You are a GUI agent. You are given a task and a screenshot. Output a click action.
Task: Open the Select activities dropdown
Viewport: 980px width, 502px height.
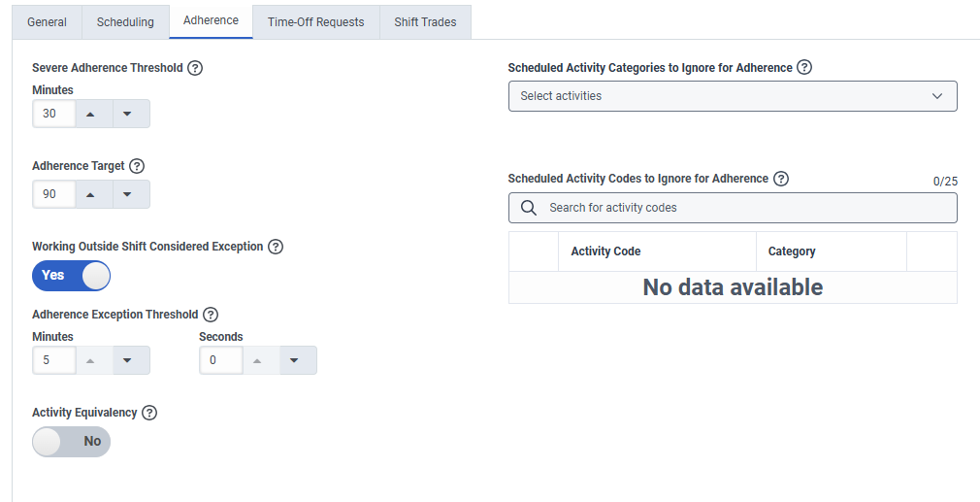tap(733, 96)
